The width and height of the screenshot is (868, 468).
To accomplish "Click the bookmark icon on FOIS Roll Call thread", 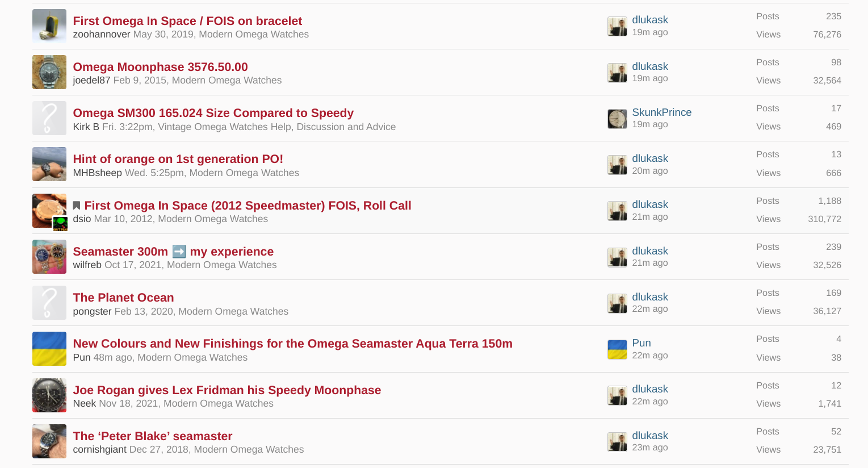I will pos(77,206).
